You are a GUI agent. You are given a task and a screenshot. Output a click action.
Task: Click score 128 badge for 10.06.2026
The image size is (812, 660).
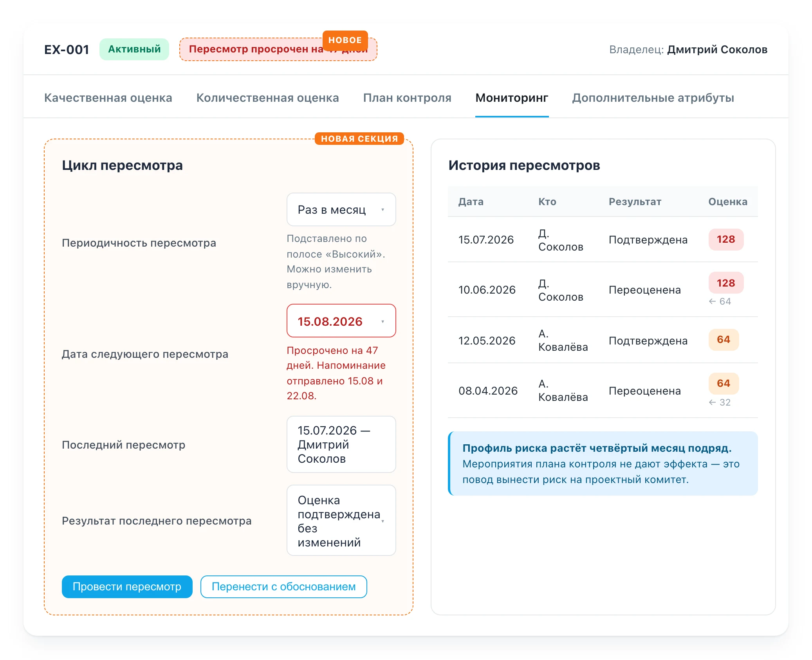point(725,283)
